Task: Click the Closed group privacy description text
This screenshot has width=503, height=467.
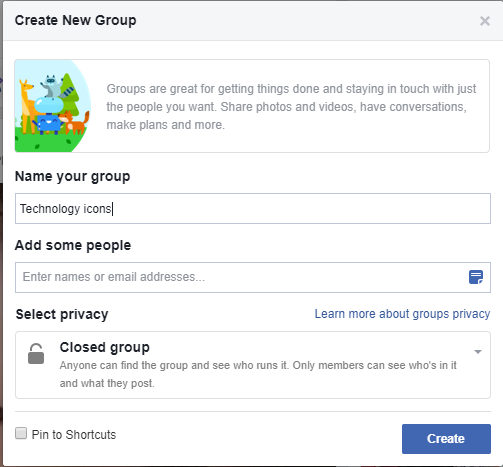Action: [258, 374]
